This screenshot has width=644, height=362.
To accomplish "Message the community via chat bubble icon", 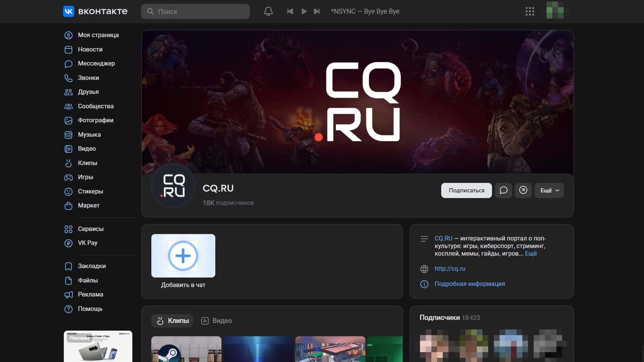I will pos(504,190).
